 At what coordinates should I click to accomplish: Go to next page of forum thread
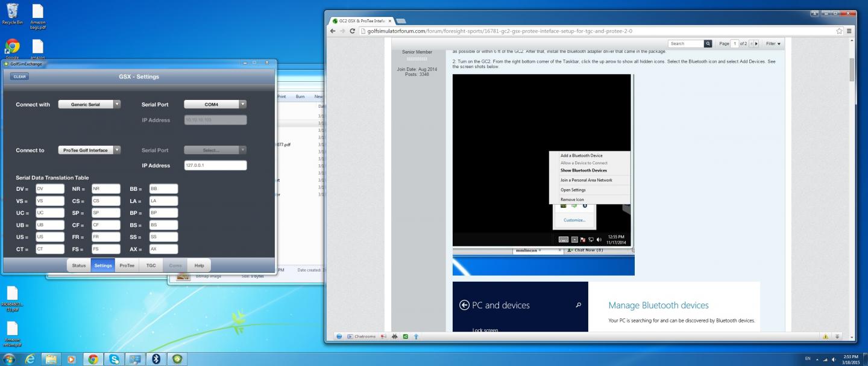756,44
